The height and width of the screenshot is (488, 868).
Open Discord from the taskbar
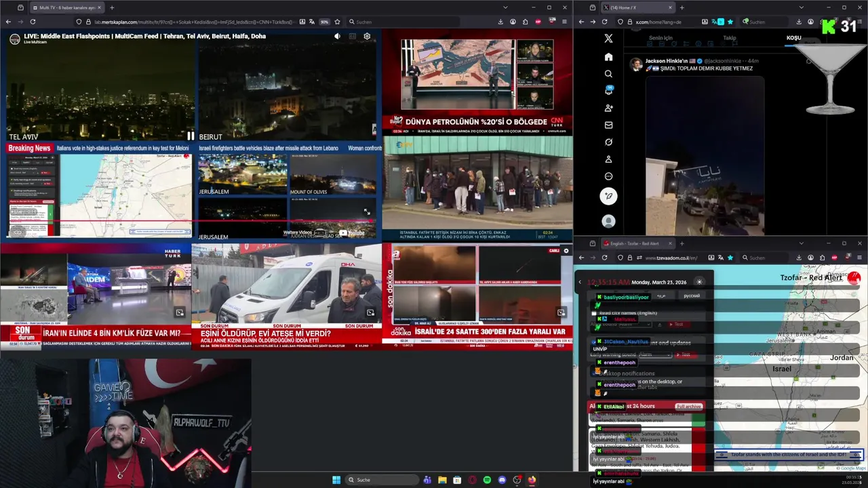(502, 480)
